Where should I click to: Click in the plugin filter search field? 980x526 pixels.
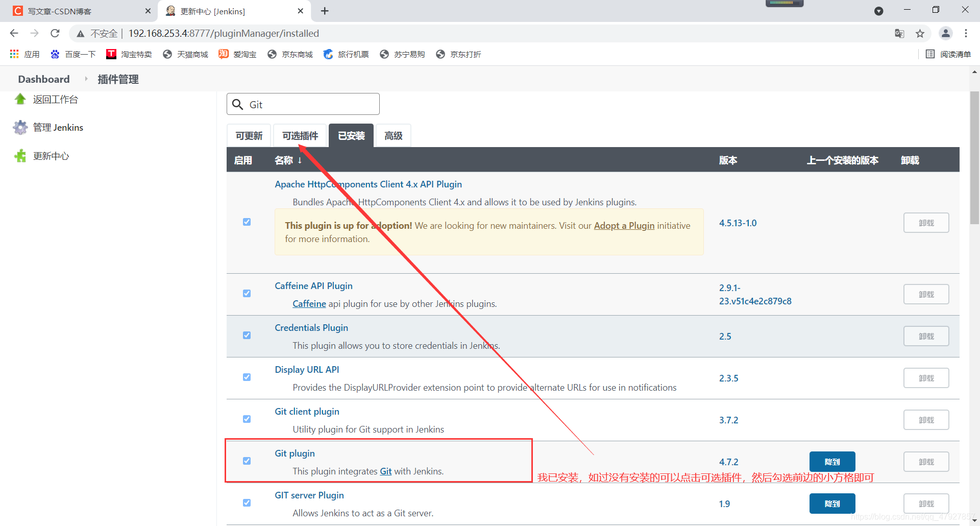pyautogui.click(x=303, y=104)
